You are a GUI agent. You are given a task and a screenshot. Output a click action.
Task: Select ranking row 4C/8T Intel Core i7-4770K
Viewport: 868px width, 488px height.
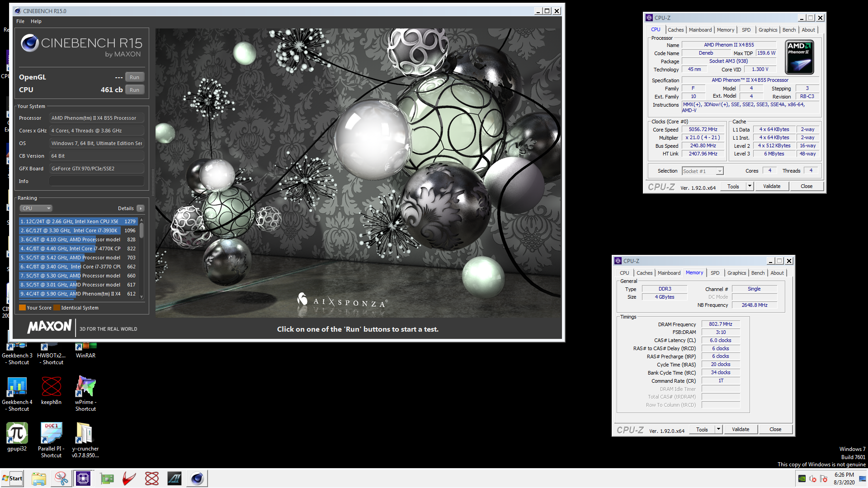coord(78,249)
